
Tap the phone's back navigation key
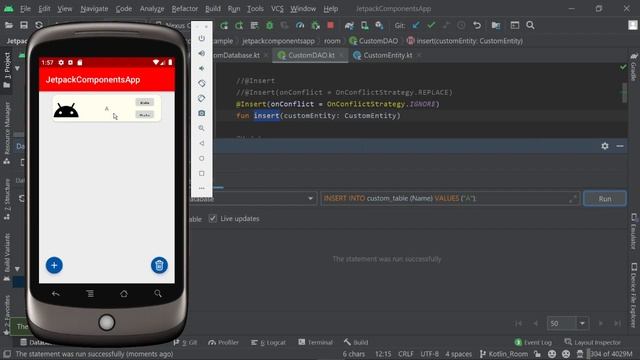[x=56, y=293]
